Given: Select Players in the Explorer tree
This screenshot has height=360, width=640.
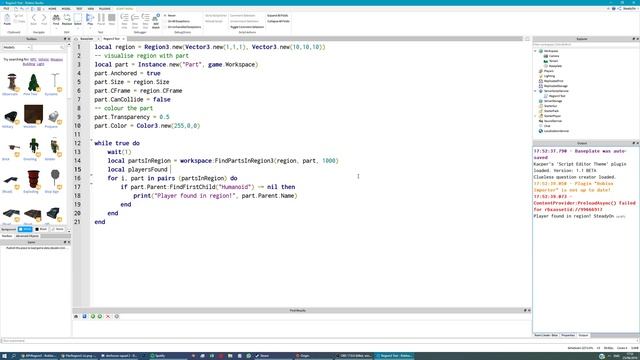Looking at the screenshot, I should click(549, 71).
